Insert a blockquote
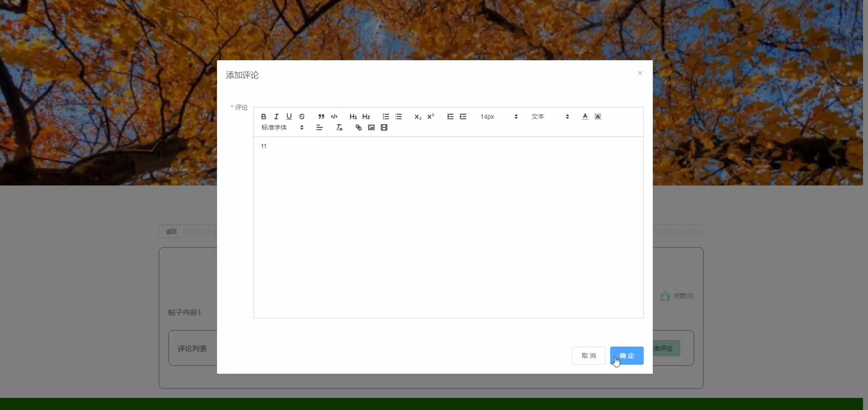The height and width of the screenshot is (410, 868). (321, 117)
